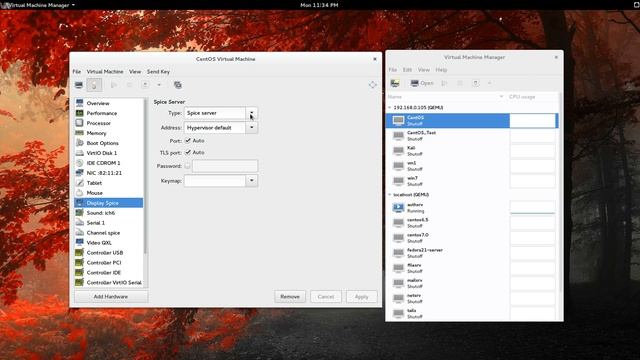Show the graphical console view icon
Screen dimensions: 640x360
point(79,85)
